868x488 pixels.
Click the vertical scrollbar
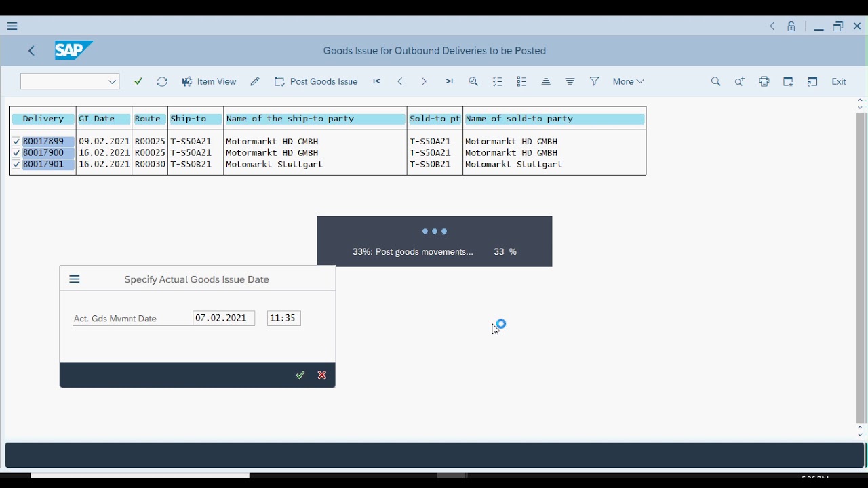pyautogui.click(x=861, y=268)
